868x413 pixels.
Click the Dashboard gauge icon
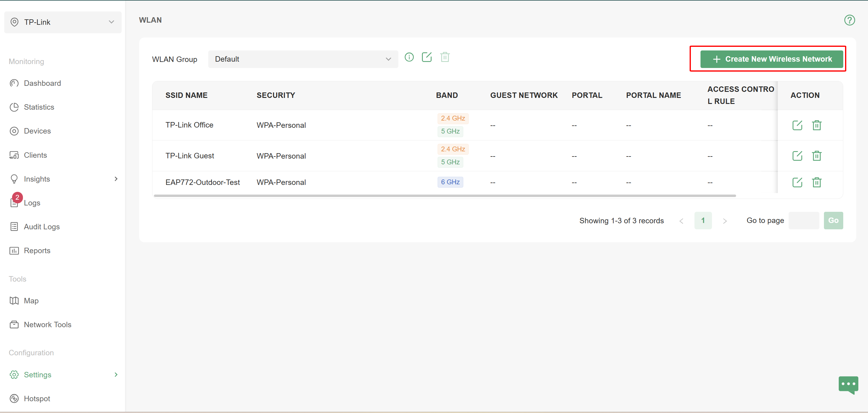point(14,83)
